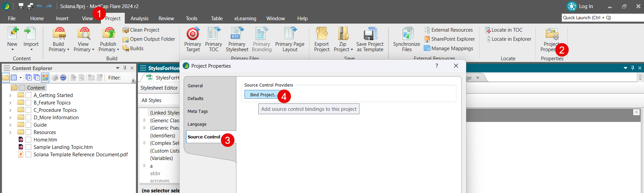Check the box next to Sample Landing Topic.htm

pyautogui.click(x=29, y=147)
